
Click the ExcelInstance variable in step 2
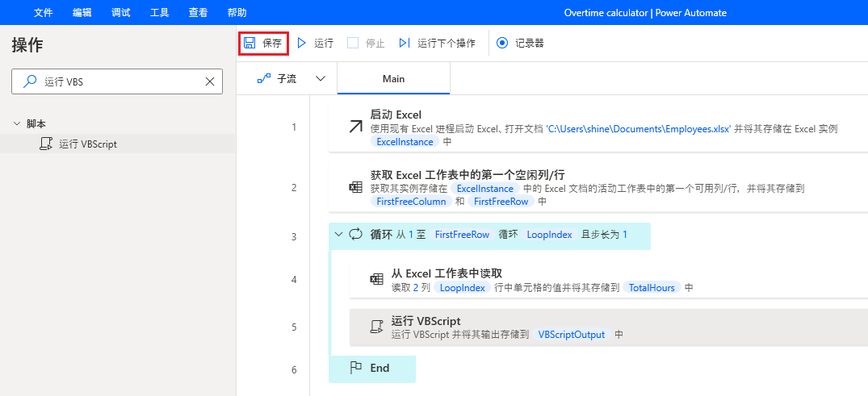click(487, 189)
